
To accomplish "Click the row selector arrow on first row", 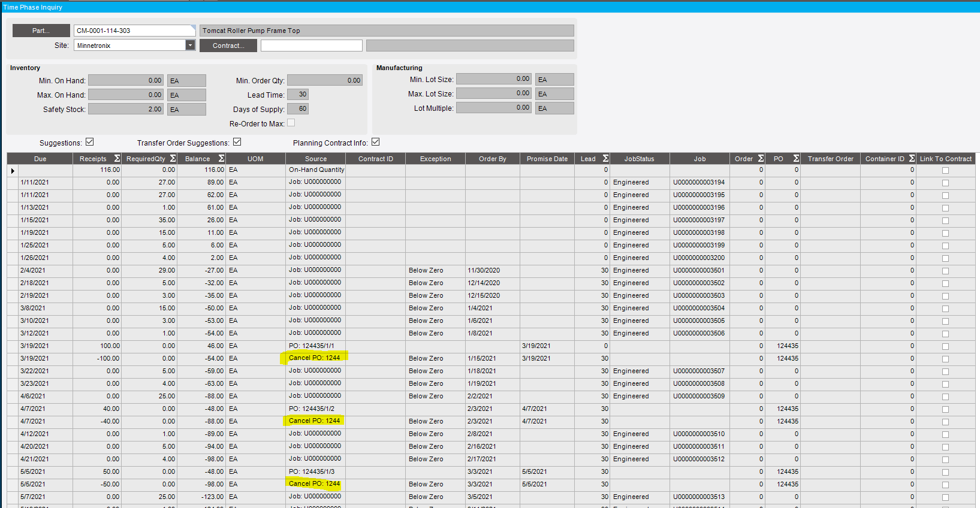I will [x=13, y=171].
